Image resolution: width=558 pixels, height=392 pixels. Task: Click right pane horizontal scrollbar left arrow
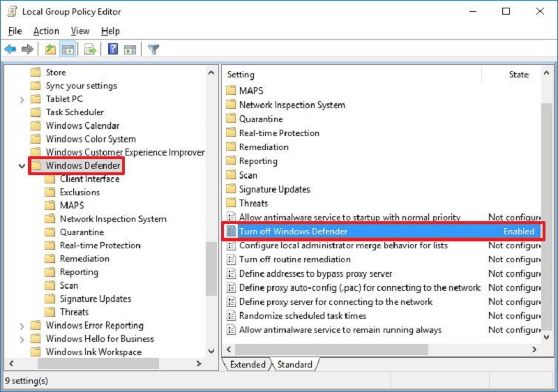[229, 349]
